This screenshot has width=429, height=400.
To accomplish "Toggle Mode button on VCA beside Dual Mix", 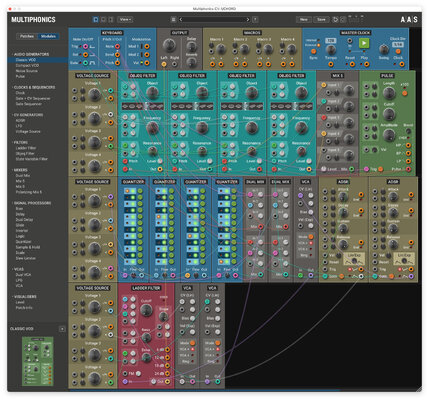I will pyautogui.click(x=311, y=237).
